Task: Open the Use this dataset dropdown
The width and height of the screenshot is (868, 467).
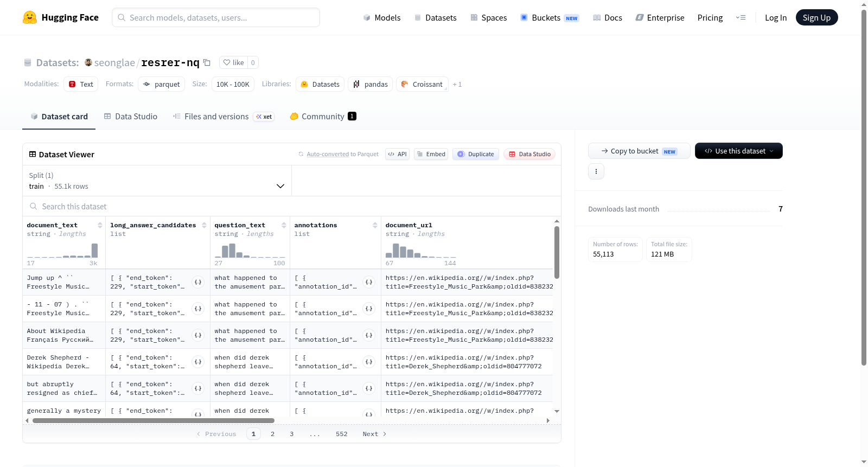Action: point(739,151)
